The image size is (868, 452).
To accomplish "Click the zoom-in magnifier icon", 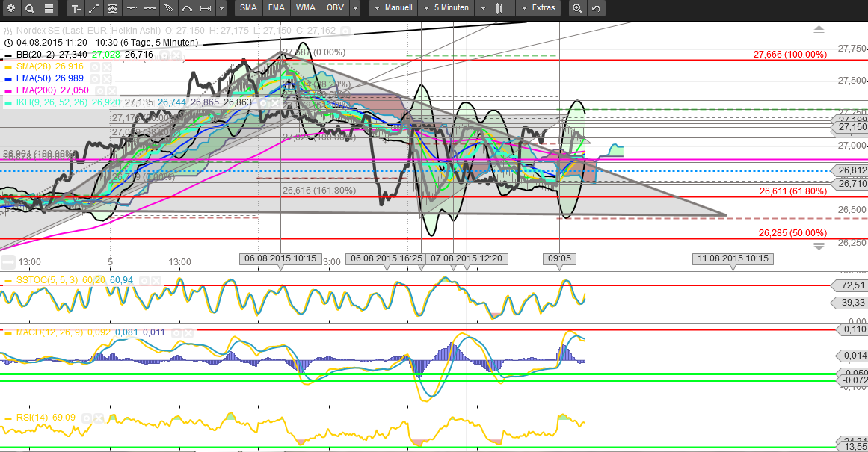I will pyautogui.click(x=576, y=9).
